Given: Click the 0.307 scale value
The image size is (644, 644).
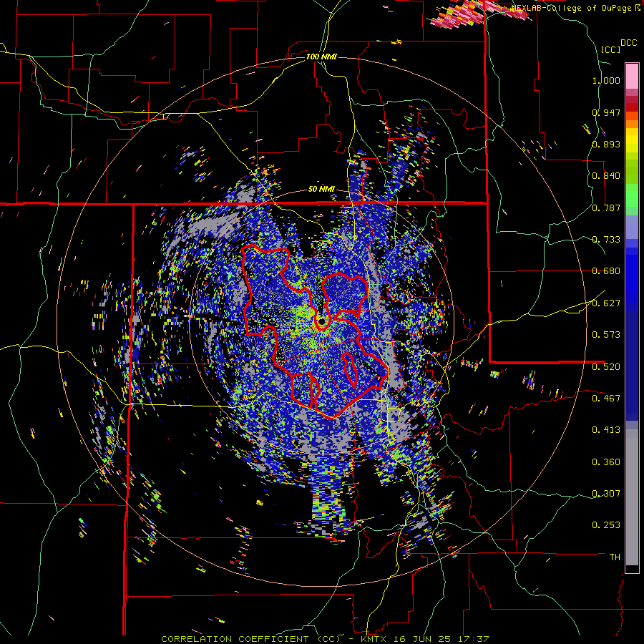Looking at the screenshot, I should pyautogui.click(x=606, y=494).
